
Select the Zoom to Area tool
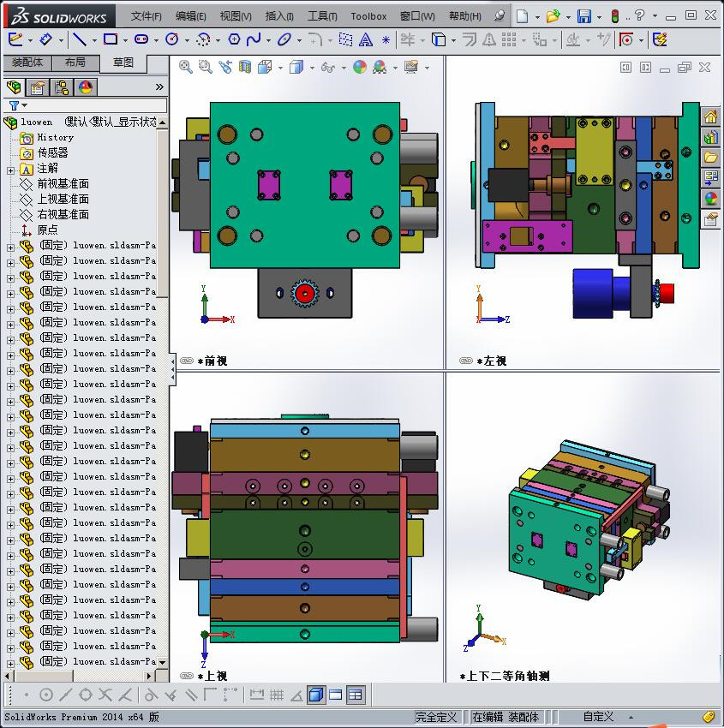[x=204, y=66]
